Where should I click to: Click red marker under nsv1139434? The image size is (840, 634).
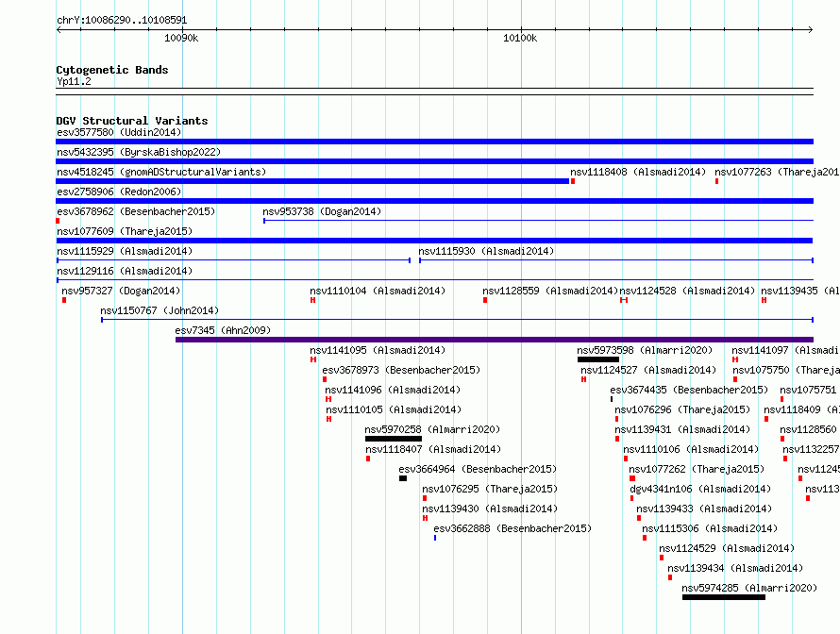(670, 577)
